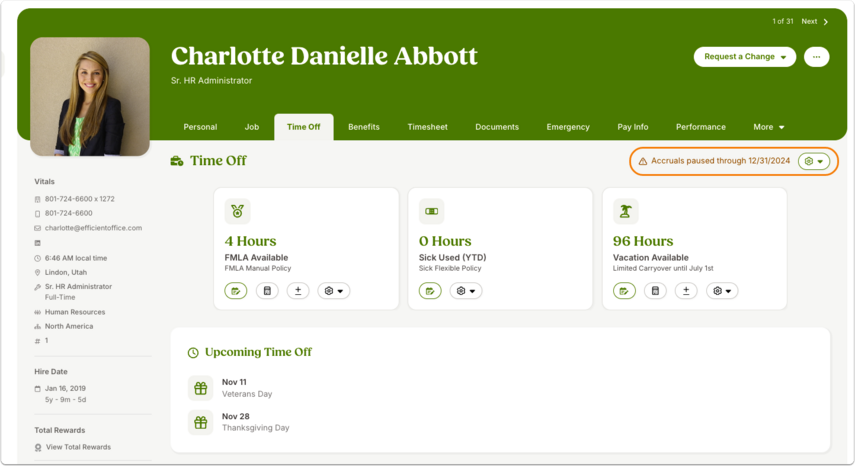855x466 pixels.
Task: Click Jan 16, 2019 hire date
Action: pos(65,389)
